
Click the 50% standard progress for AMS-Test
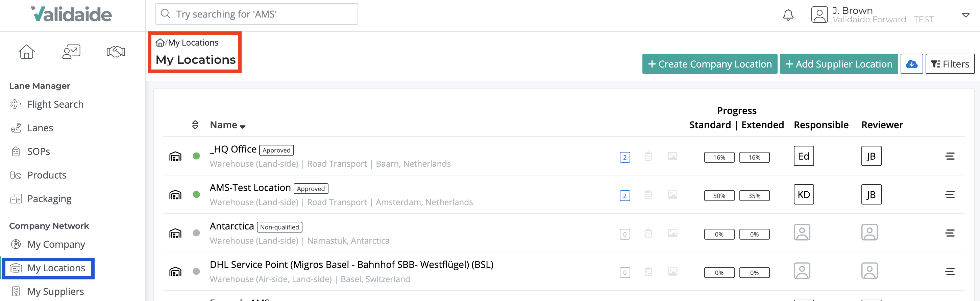tap(719, 196)
